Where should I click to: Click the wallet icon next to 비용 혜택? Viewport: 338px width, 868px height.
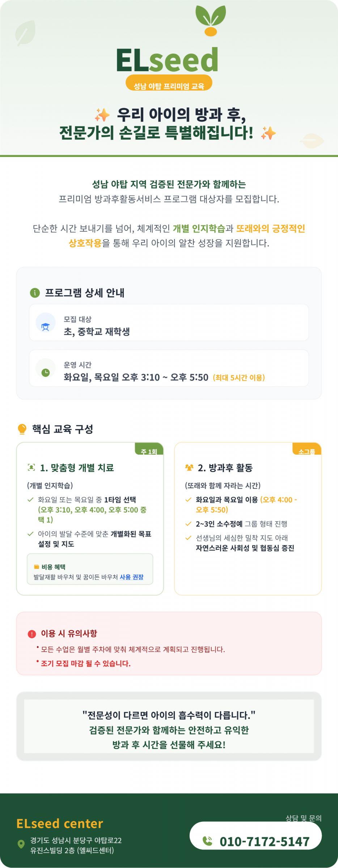[x=37, y=567]
